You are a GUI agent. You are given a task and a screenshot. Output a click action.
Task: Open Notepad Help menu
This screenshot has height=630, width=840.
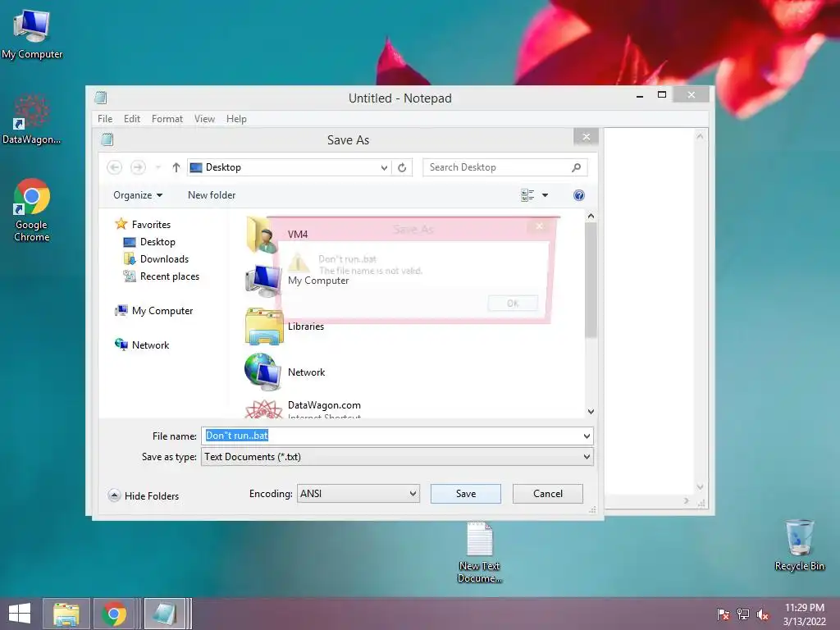click(236, 118)
